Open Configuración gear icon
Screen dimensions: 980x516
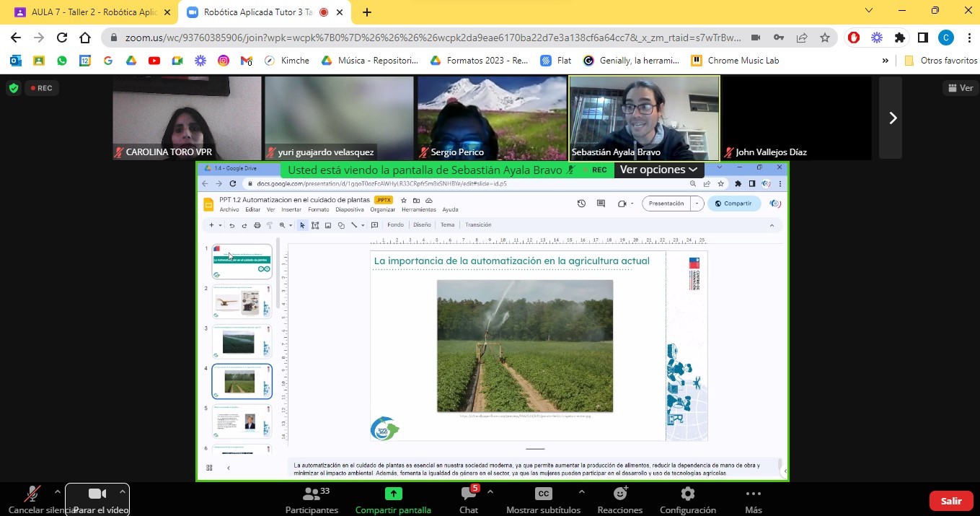[x=687, y=494]
